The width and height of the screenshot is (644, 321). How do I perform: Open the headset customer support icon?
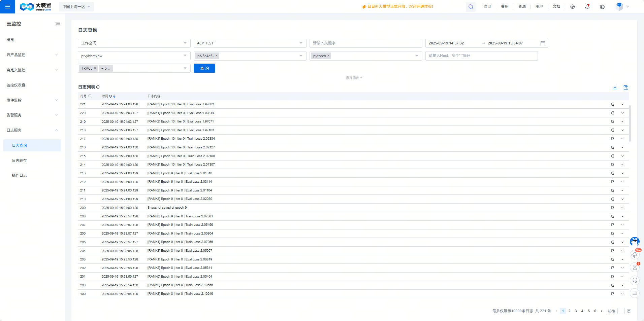tap(635, 280)
